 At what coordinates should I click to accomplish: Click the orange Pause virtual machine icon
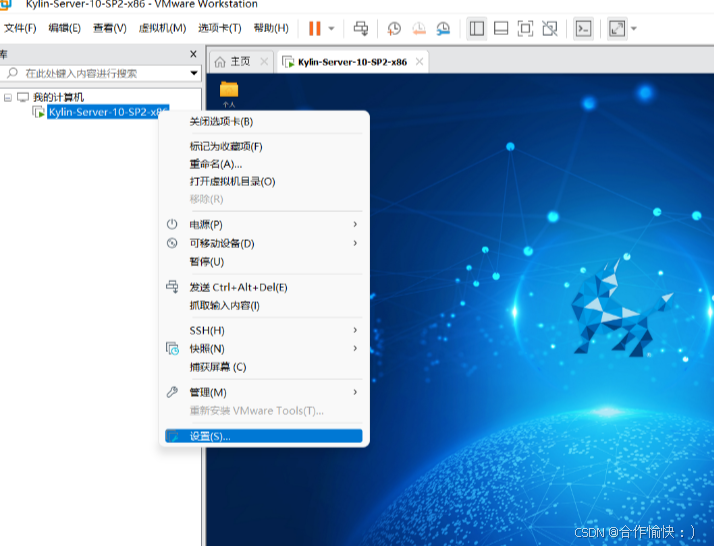315,28
